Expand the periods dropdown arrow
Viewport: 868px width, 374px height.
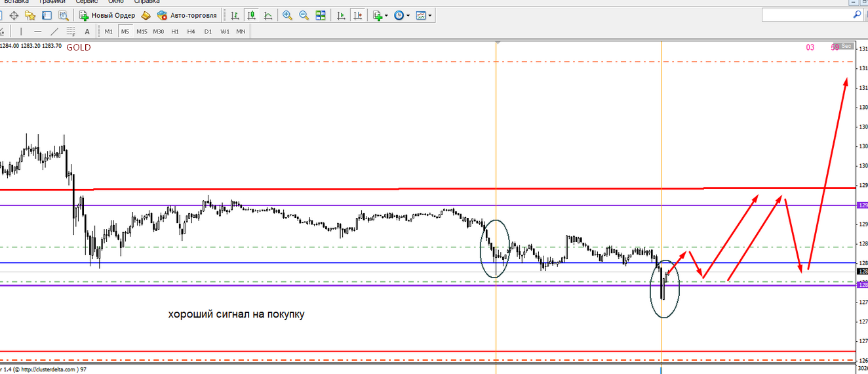[408, 15]
